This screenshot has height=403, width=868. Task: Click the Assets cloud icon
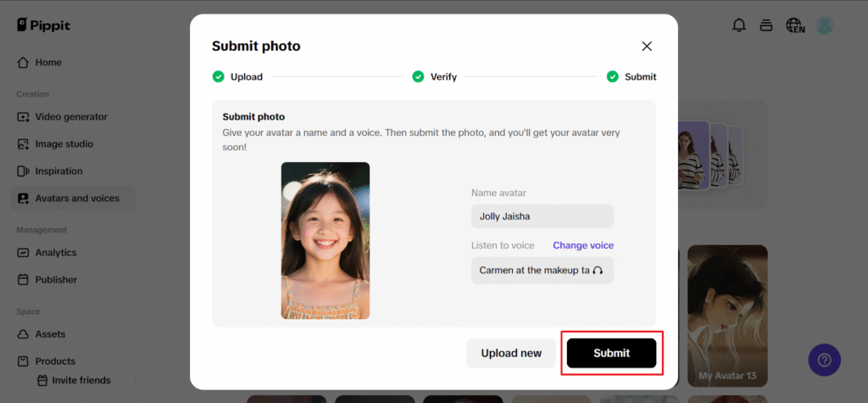click(23, 334)
